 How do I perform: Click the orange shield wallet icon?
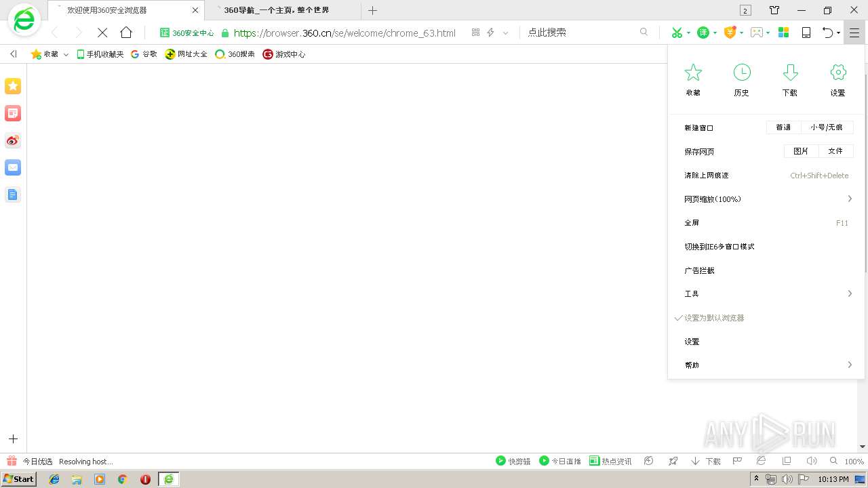(x=730, y=33)
